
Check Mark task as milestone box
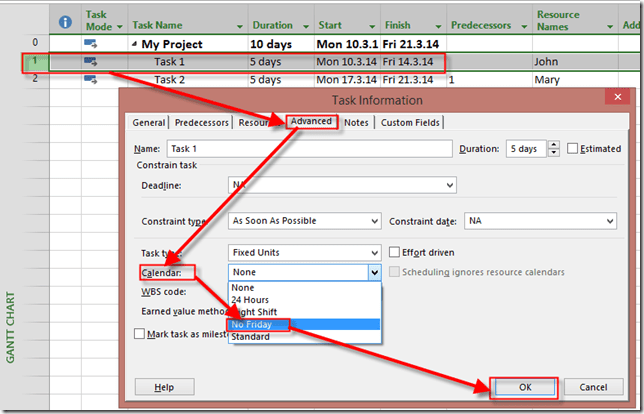pyautogui.click(x=140, y=333)
